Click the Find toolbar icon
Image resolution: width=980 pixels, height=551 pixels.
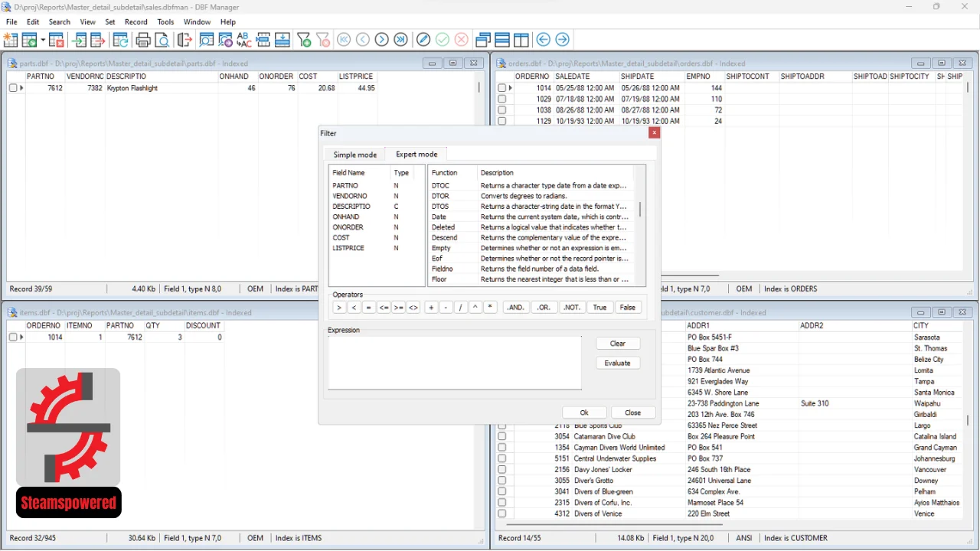coord(207,40)
